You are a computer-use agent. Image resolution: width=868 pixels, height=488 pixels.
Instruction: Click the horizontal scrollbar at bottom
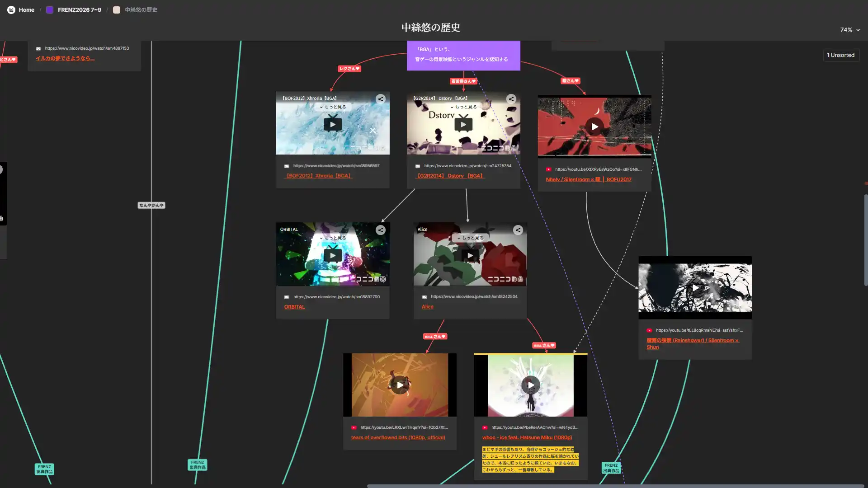tap(615, 486)
